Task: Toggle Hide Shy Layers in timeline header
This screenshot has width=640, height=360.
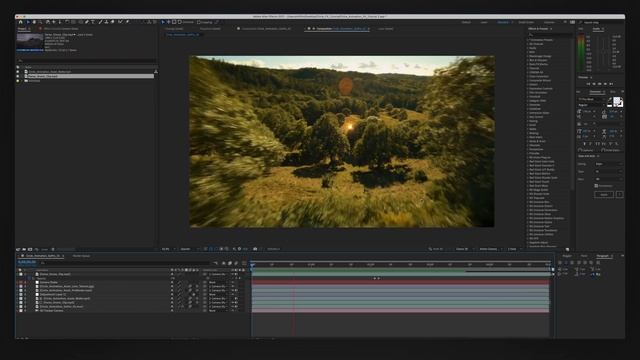Action: pyautogui.click(x=224, y=263)
